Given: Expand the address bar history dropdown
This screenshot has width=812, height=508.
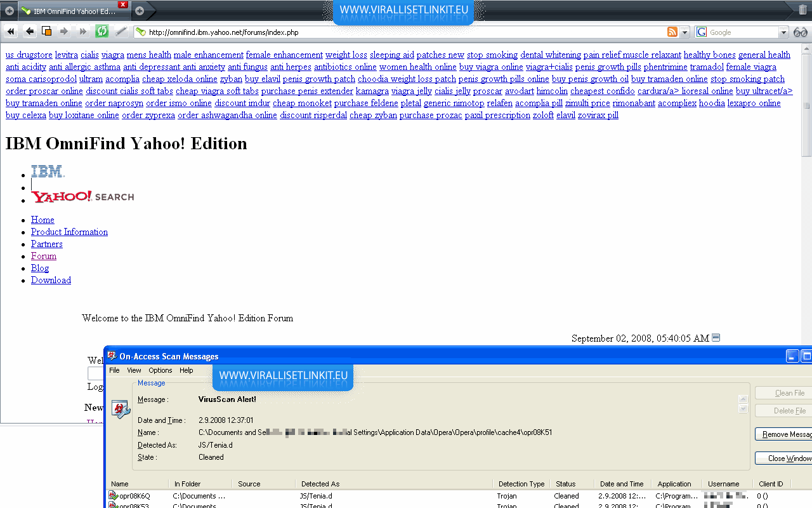Looking at the screenshot, I should 684,32.
